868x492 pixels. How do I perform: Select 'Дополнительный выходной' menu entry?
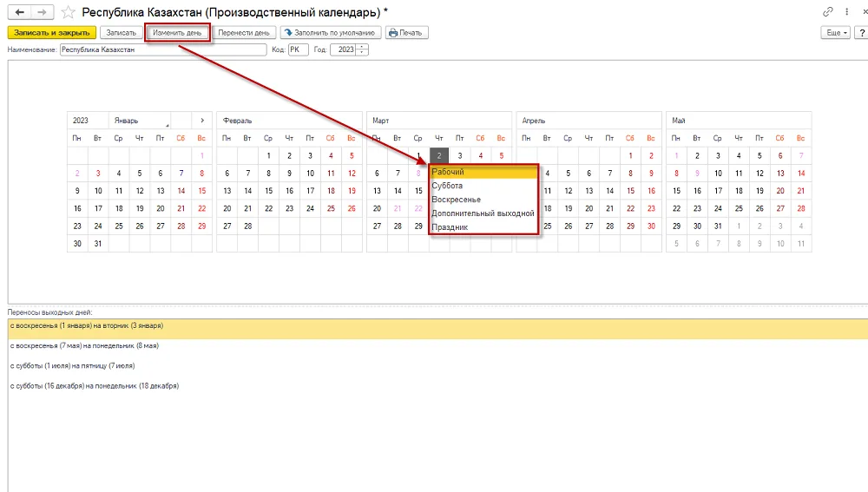(x=483, y=213)
